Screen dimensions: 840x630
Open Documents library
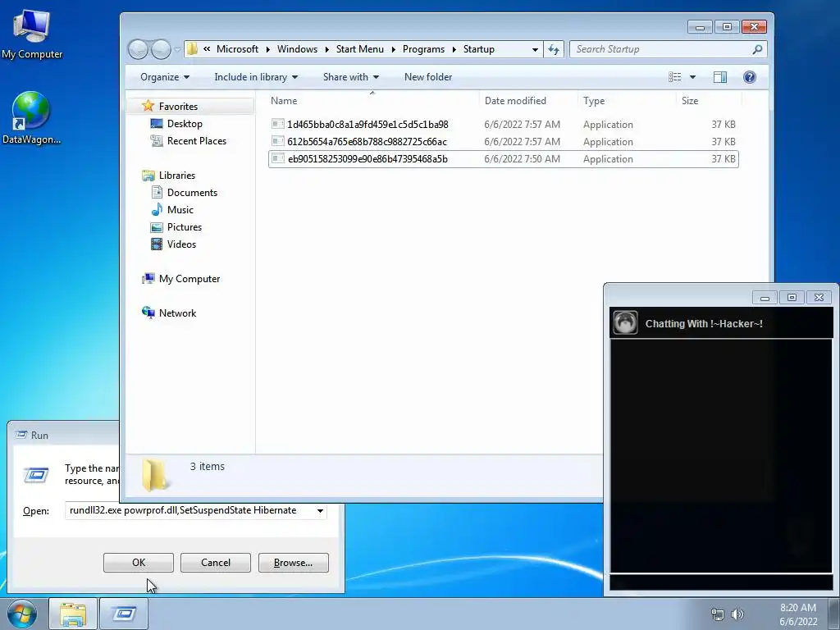click(x=192, y=192)
